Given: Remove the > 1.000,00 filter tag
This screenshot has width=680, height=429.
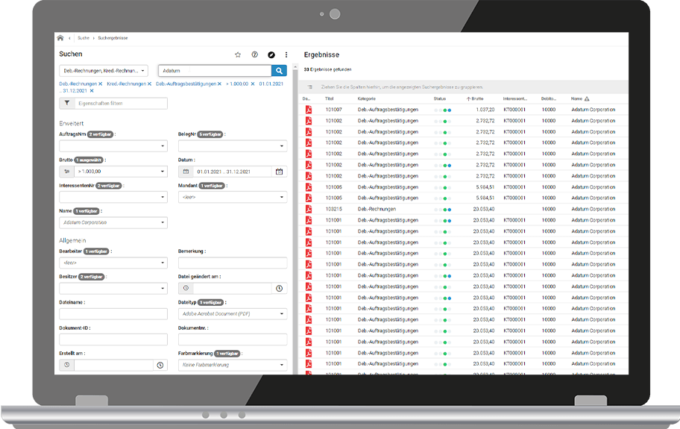Looking at the screenshot, I should 253,86.
